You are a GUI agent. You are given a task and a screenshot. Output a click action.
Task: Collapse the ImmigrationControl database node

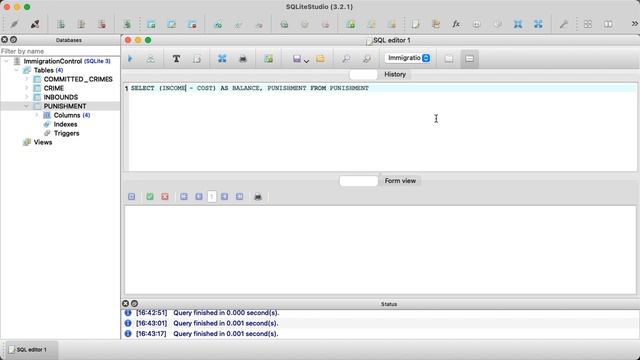pyautogui.click(x=6, y=61)
